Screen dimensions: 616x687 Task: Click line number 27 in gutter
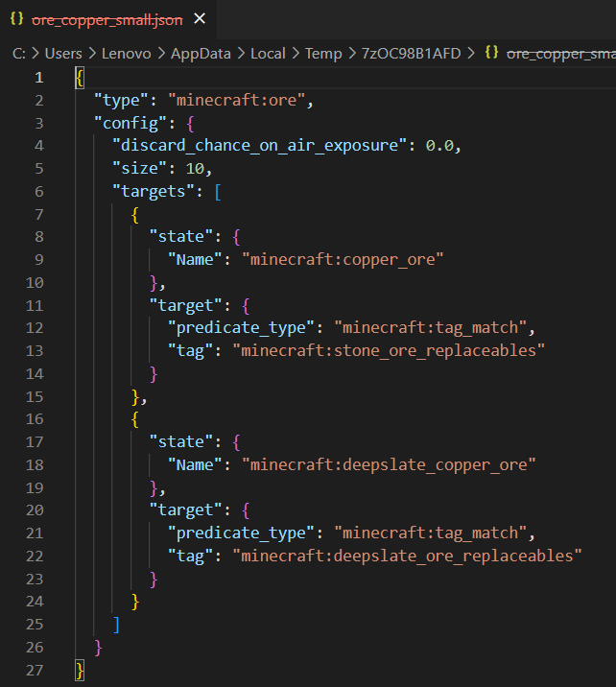[x=35, y=670]
